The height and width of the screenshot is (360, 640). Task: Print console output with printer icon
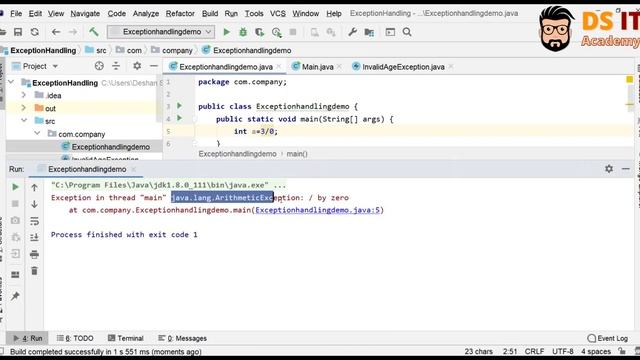coord(34,254)
